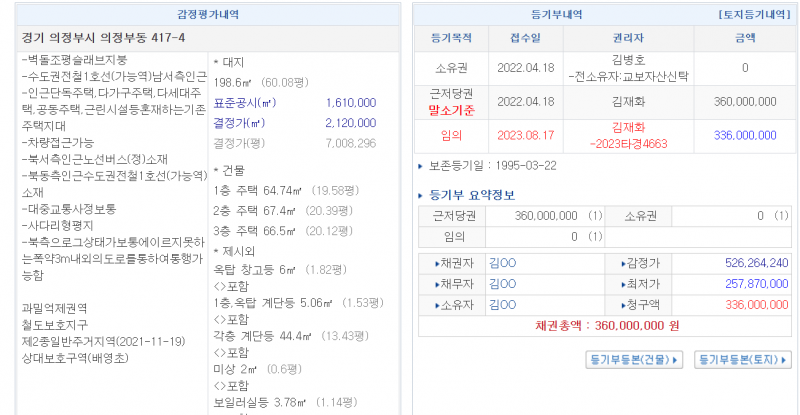Click the blue 결정가(㎡) value 2,120,000
This screenshot has width=800, height=415.
pyautogui.click(x=351, y=122)
